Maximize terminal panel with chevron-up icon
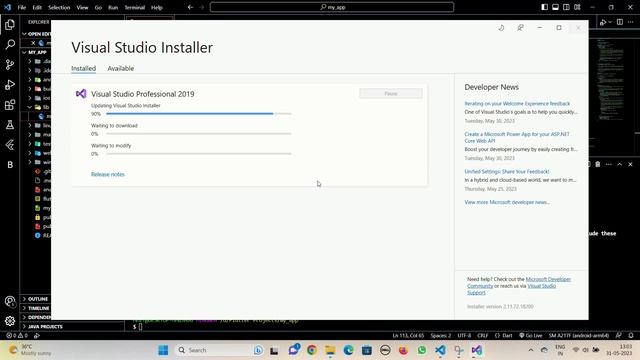This screenshot has width=640, height=360. pos(620,164)
